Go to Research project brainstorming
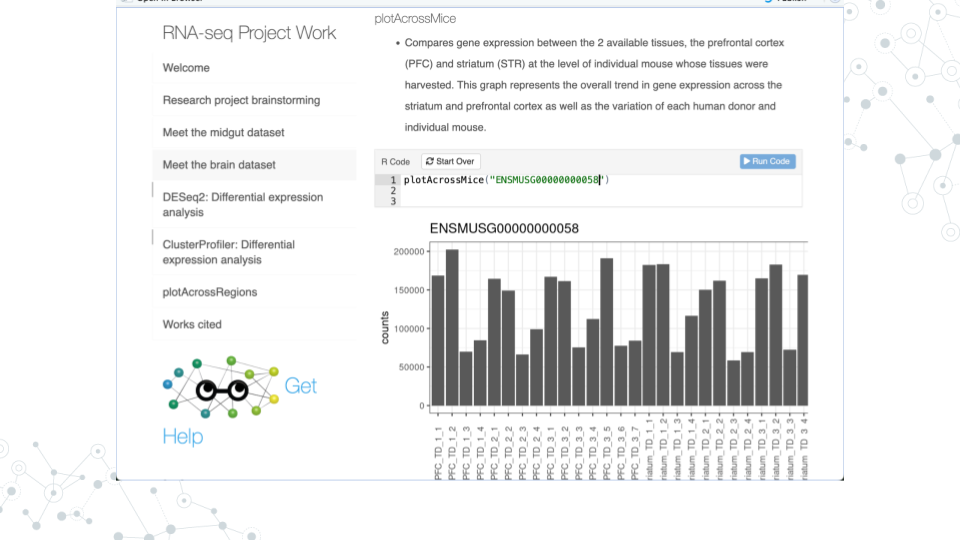This screenshot has height=540, width=960. pyautogui.click(x=241, y=100)
